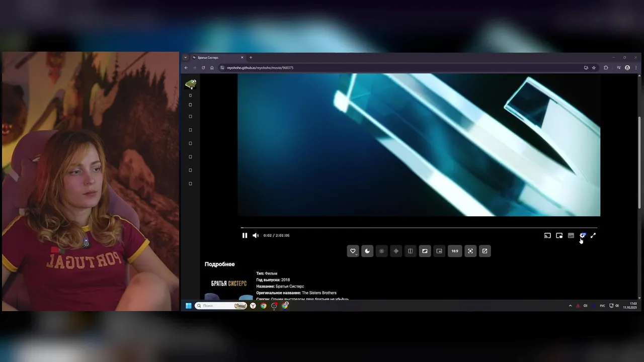Image resolution: width=644 pixels, height=362 pixels.
Task: Bookmark this page with star icon
Action: [x=594, y=68]
